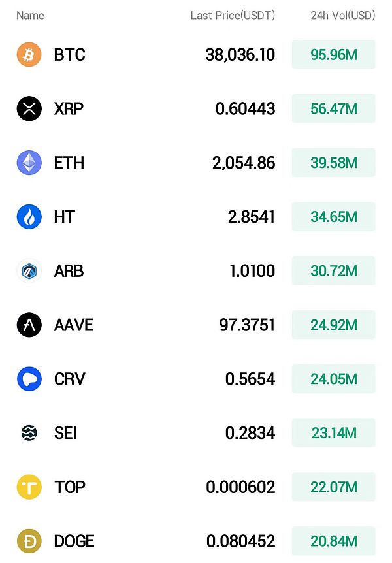Screen dimensions: 392x563
Task: Select the SEI price 0.2834
Action: pyautogui.click(x=250, y=433)
